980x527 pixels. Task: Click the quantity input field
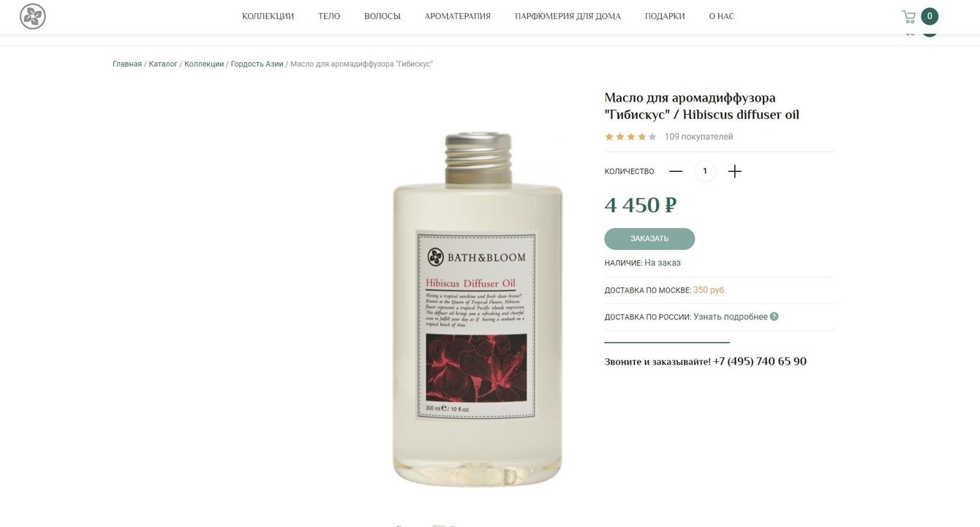pyautogui.click(x=705, y=171)
